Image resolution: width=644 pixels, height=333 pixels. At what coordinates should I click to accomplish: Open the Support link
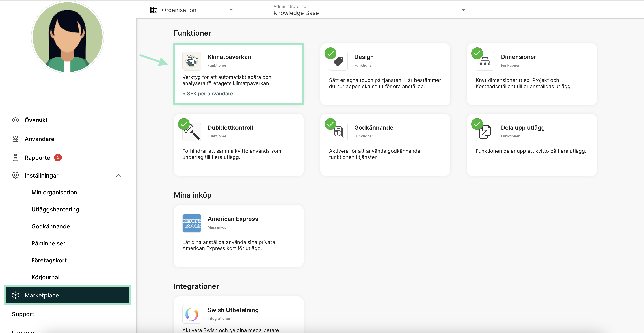pos(23,314)
